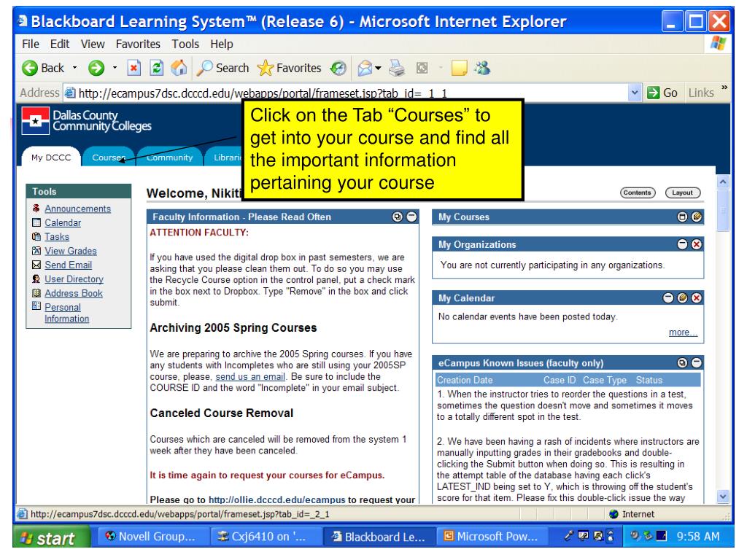Open the Send Email link

pyautogui.click(x=68, y=265)
